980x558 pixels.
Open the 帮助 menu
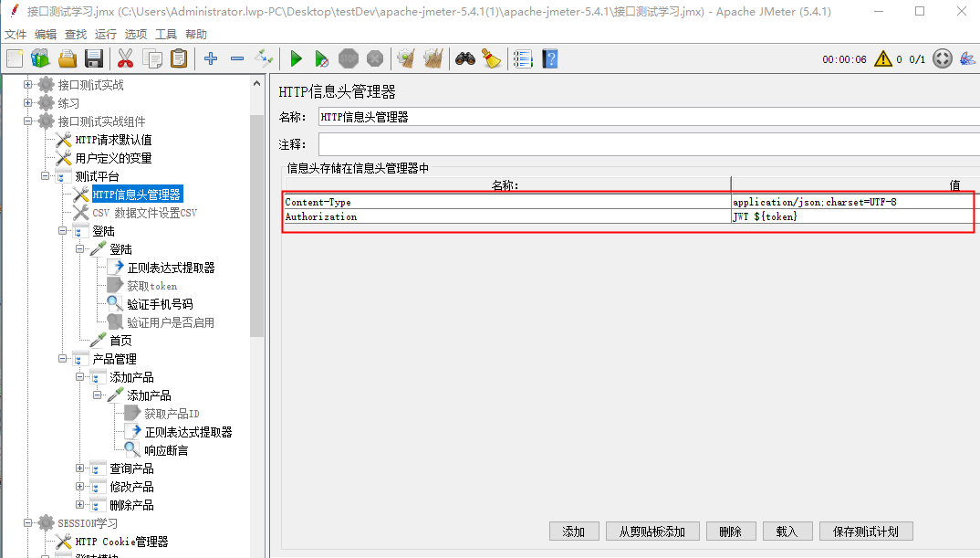195,35
